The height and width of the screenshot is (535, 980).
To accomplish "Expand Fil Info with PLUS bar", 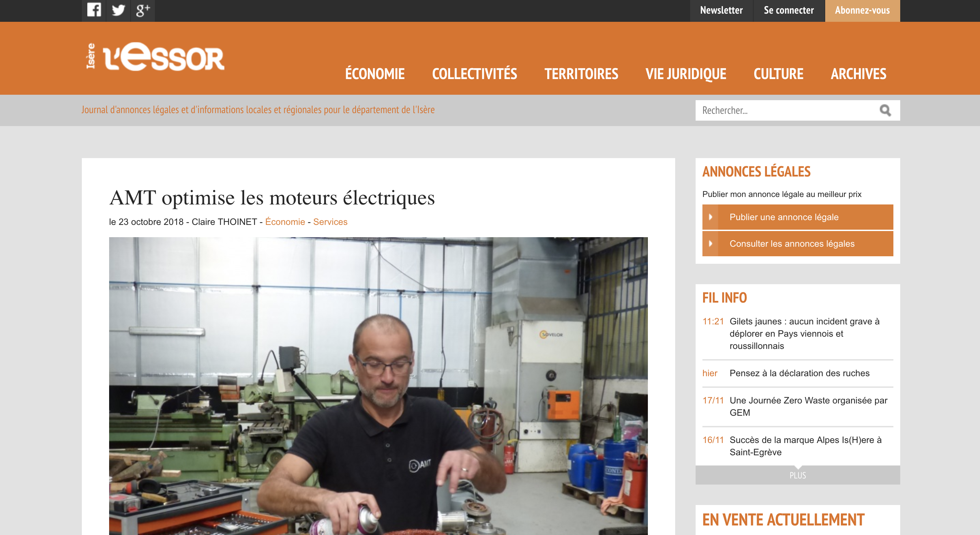I will [x=797, y=475].
